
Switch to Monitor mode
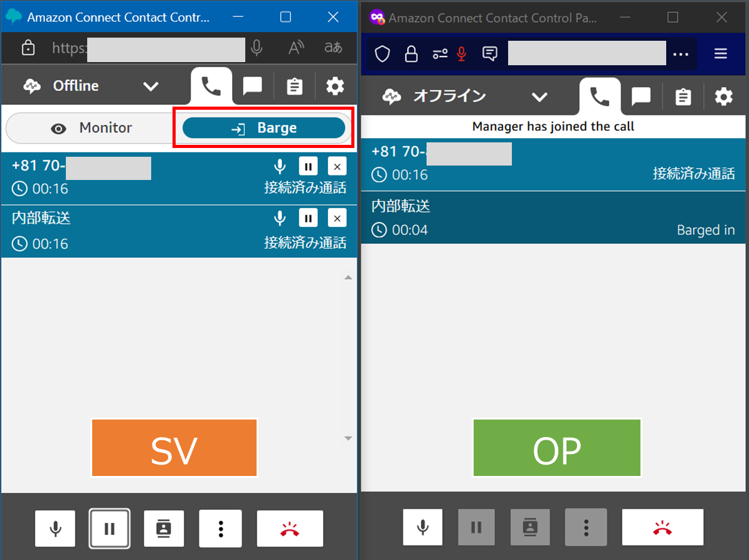click(91, 128)
